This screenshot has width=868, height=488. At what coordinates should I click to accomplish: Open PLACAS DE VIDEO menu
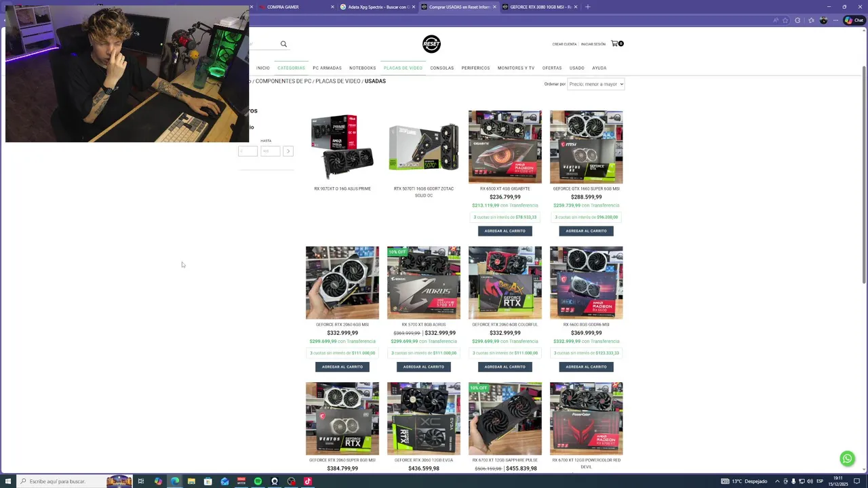coord(403,68)
